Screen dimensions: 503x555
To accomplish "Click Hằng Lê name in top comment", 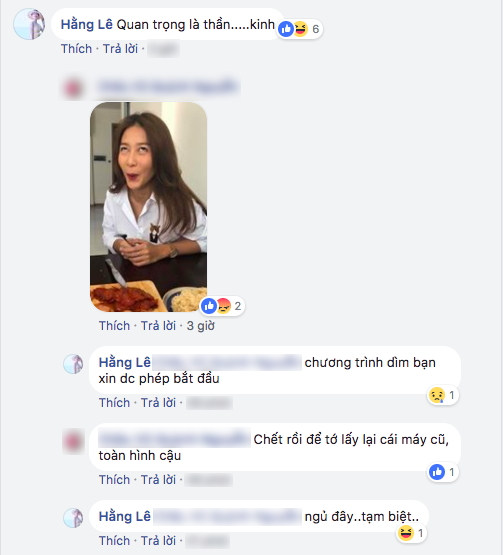I will (x=87, y=24).
